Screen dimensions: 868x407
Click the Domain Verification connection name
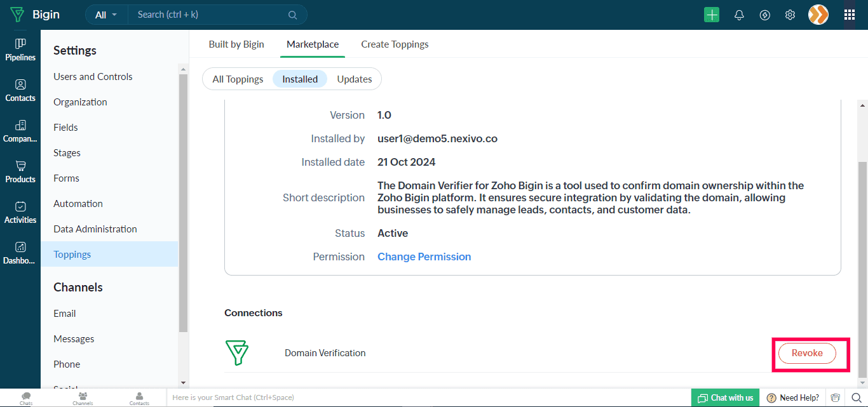(x=325, y=353)
